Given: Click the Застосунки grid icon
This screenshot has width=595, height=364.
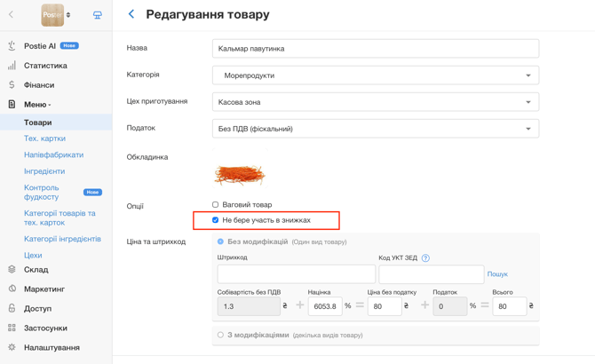Looking at the screenshot, I should [12, 328].
